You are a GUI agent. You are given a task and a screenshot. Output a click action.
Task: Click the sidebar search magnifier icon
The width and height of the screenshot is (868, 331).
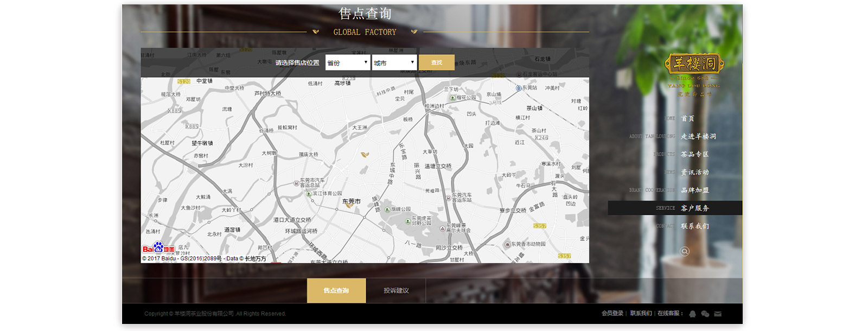[685, 251]
